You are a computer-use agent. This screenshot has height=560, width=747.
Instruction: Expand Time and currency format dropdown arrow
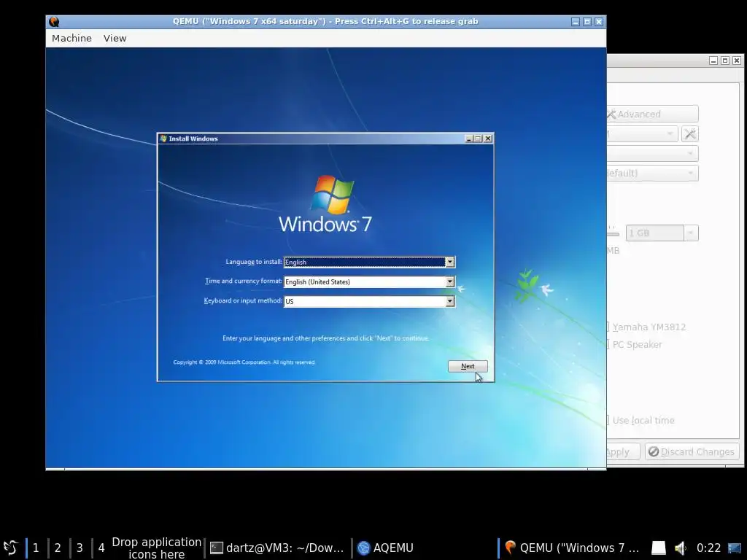click(x=449, y=281)
